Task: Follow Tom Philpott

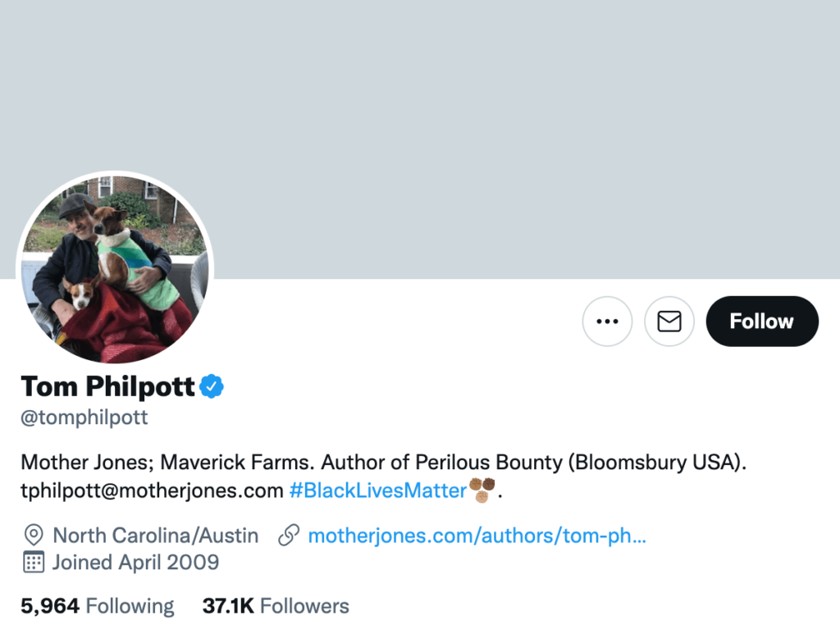Action: tap(762, 322)
